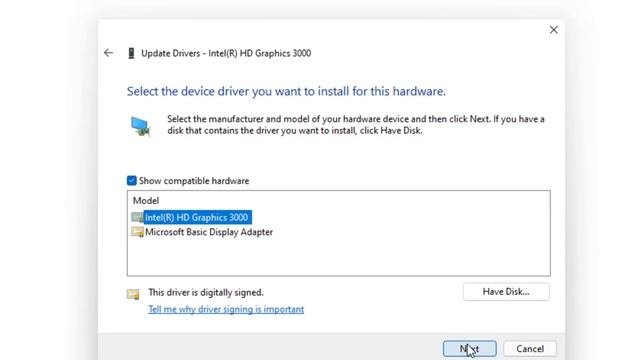Click the Next button

[469, 349]
